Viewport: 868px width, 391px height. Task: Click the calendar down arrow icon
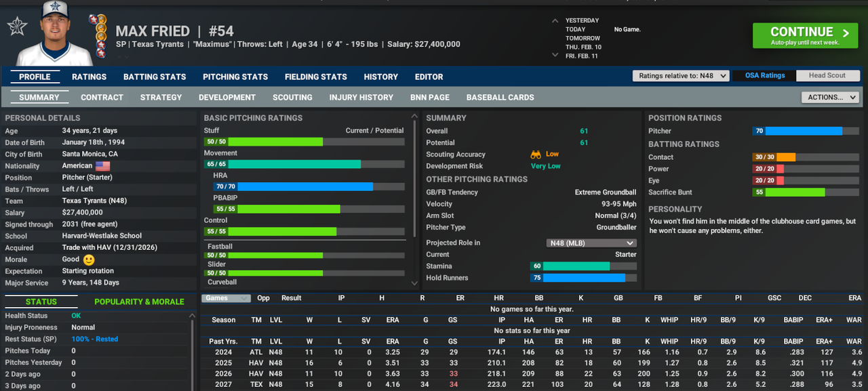click(x=555, y=56)
